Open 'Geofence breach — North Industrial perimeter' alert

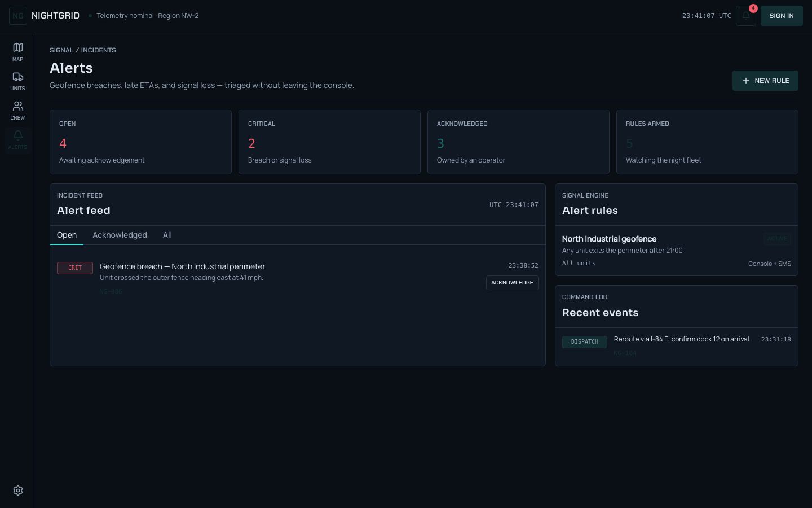coord(182,266)
